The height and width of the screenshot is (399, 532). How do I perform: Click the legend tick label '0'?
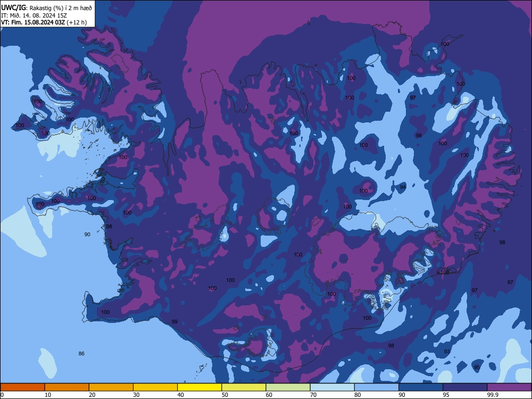(x=2, y=395)
